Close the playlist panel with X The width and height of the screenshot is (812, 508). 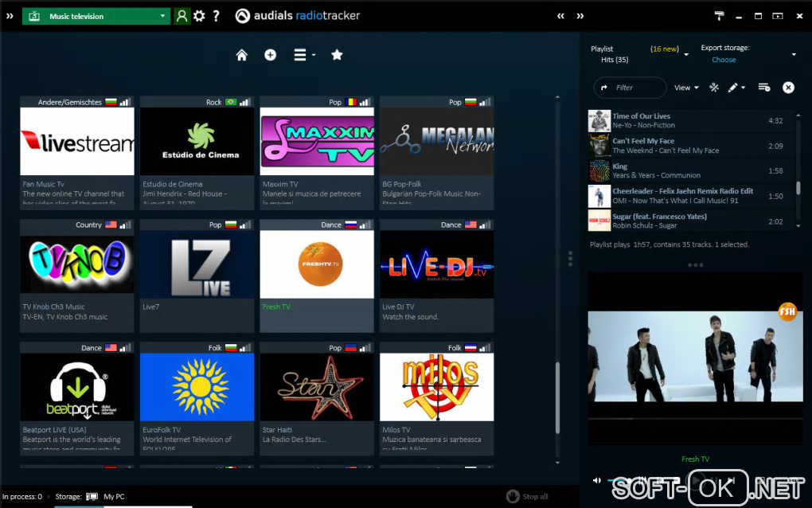coord(788,88)
